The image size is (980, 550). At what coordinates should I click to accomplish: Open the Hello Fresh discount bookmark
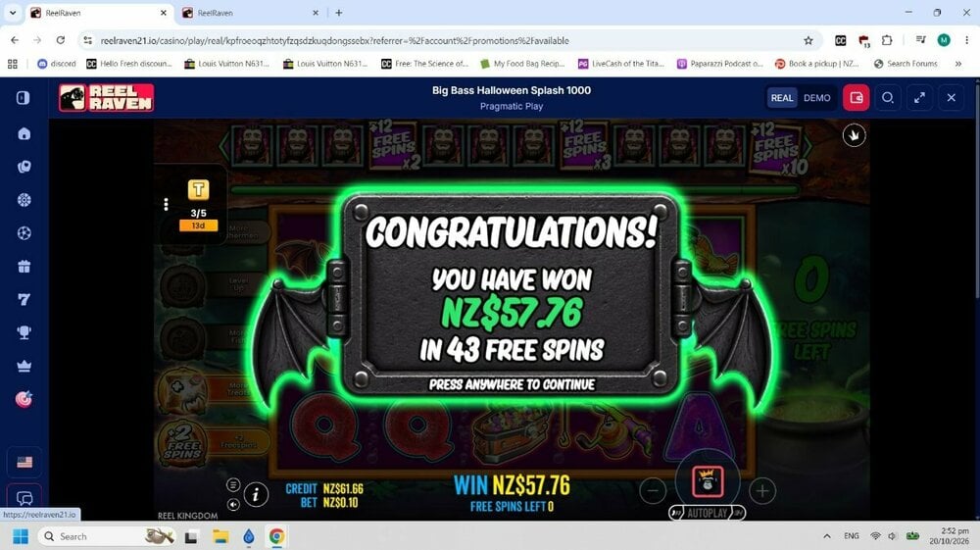(x=129, y=64)
